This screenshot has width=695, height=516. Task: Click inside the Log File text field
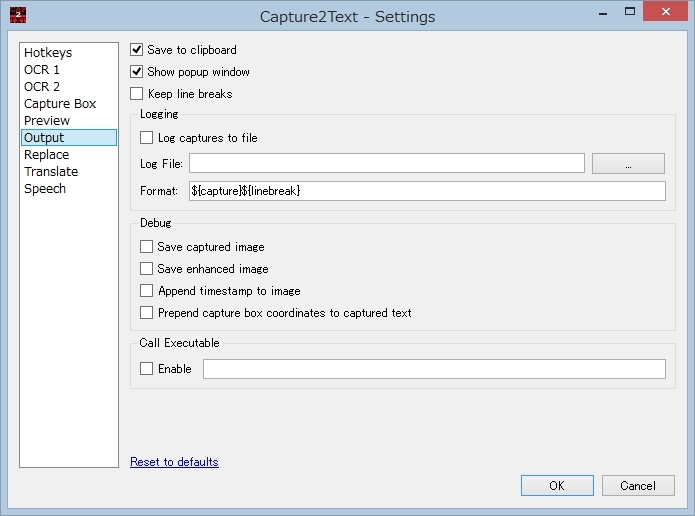click(x=386, y=164)
